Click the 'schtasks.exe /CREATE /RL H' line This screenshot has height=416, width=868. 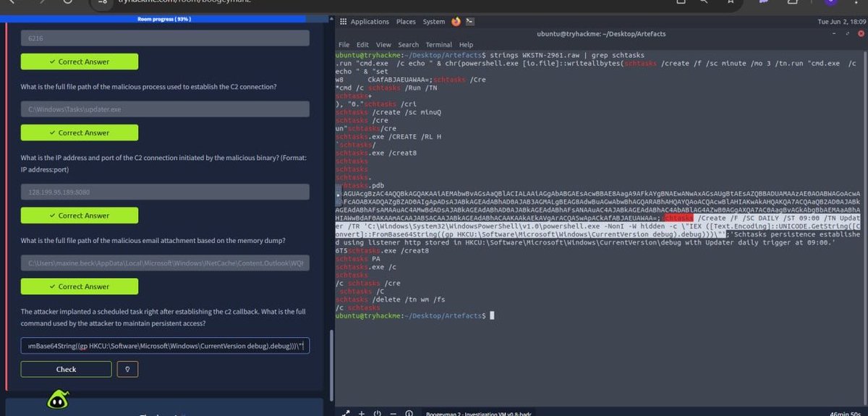(x=388, y=136)
